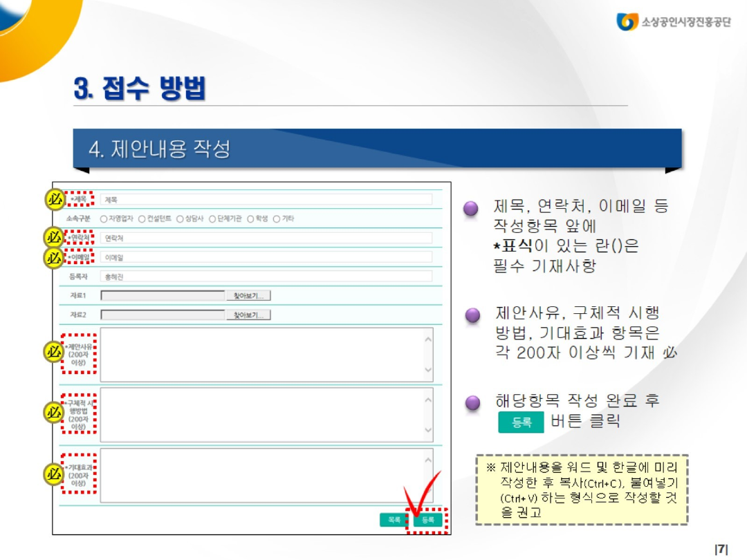Image resolution: width=747 pixels, height=560 pixels.
Task: Focus the 이메일 text field
Action: click(266, 257)
